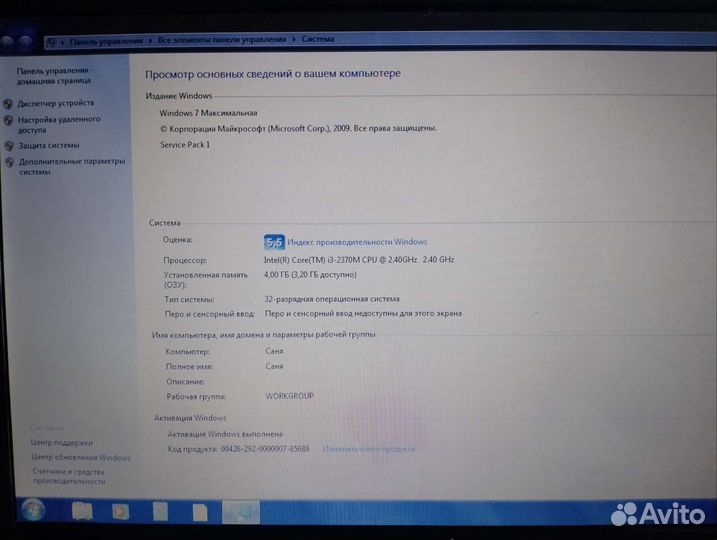Click the Саня value in the Компьютер row

tap(274, 351)
